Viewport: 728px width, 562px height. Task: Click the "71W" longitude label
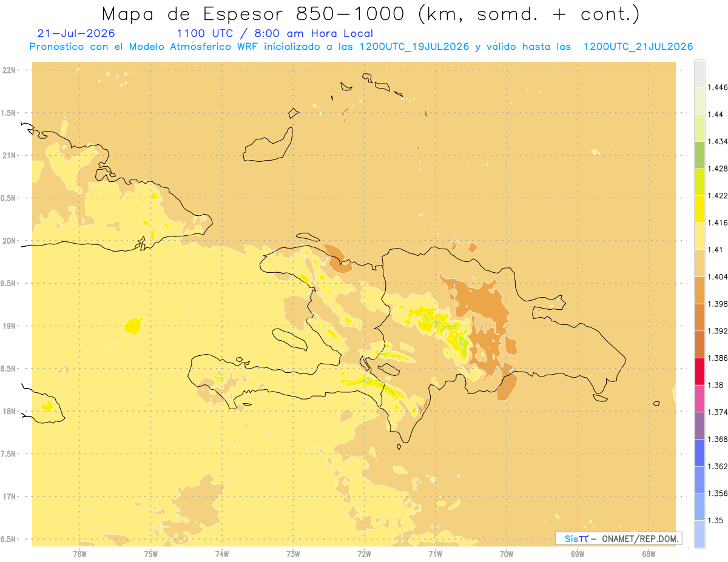(x=435, y=554)
